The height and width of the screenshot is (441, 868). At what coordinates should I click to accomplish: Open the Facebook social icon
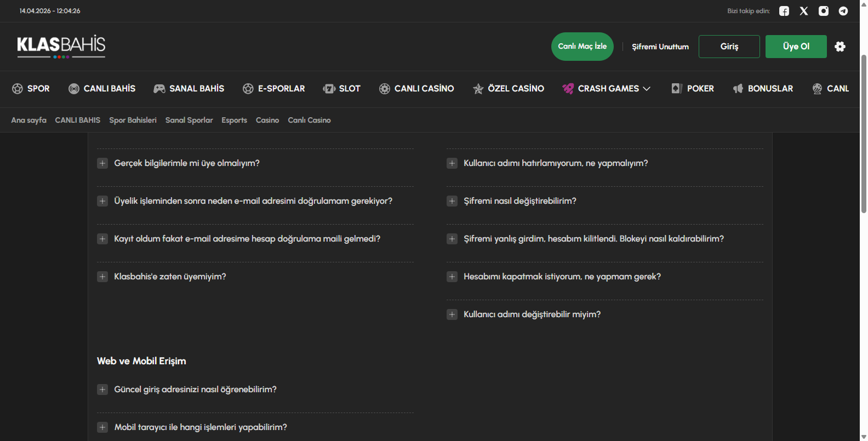(784, 11)
